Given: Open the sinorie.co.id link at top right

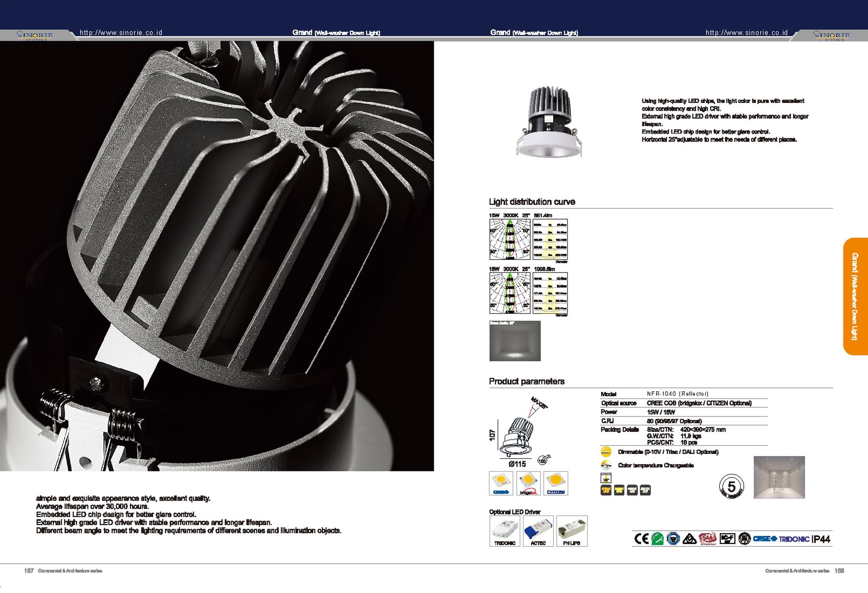Looking at the screenshot, I should pos(746,33).
